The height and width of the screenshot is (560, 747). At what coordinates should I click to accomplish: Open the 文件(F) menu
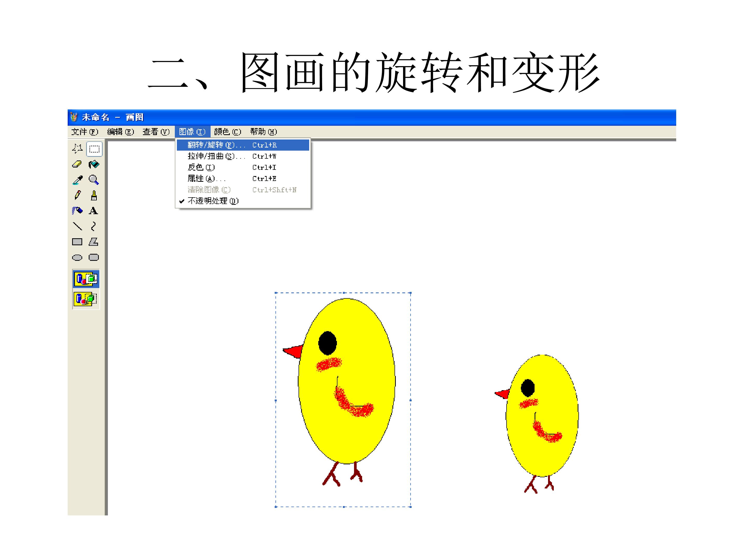[84, 132]
